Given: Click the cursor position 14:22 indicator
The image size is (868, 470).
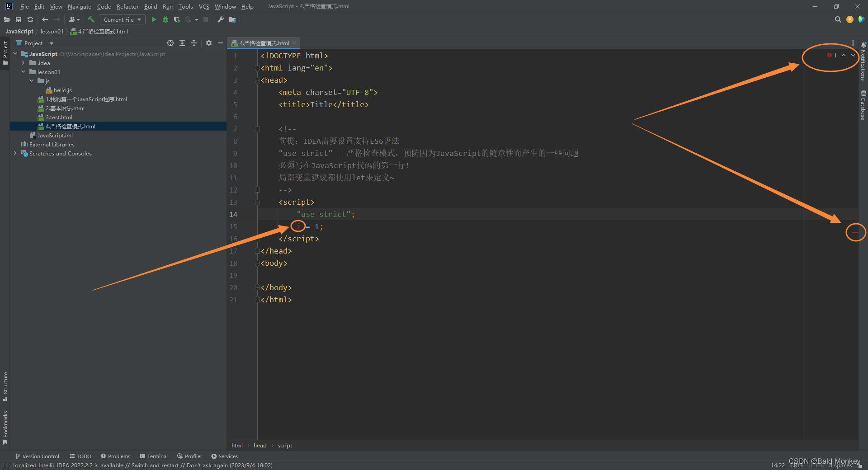Looking at the screenshot, I should (778, 465).
